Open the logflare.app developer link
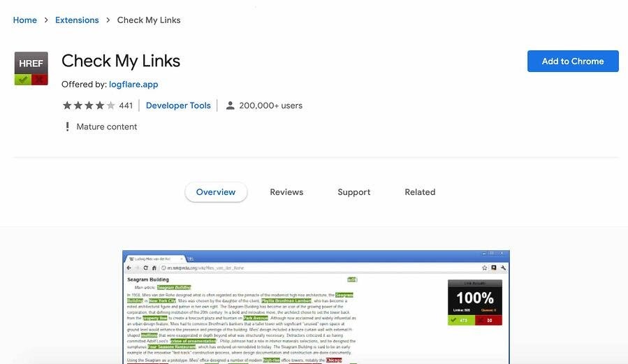Image resolution: width=628 pixels, height=364 pixels. (x=133, y=85)
